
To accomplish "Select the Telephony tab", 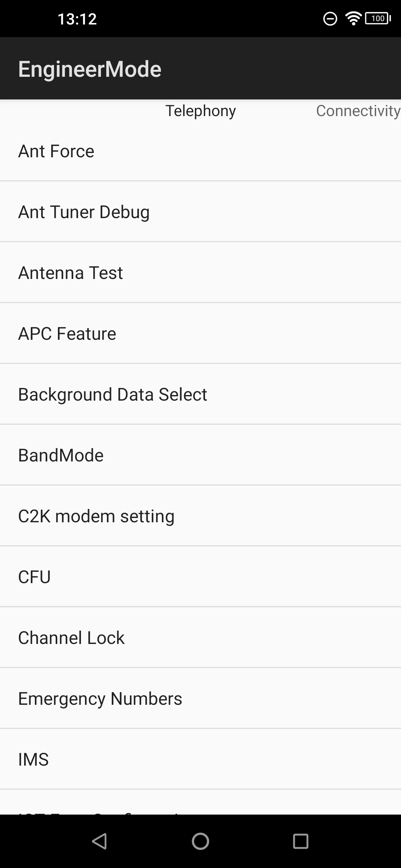I will 200,111.
